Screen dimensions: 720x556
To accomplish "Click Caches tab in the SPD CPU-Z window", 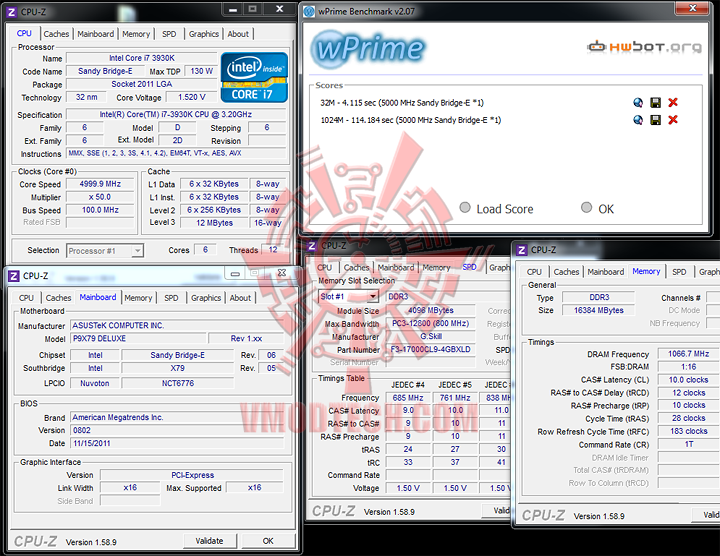I will point(356,267).
